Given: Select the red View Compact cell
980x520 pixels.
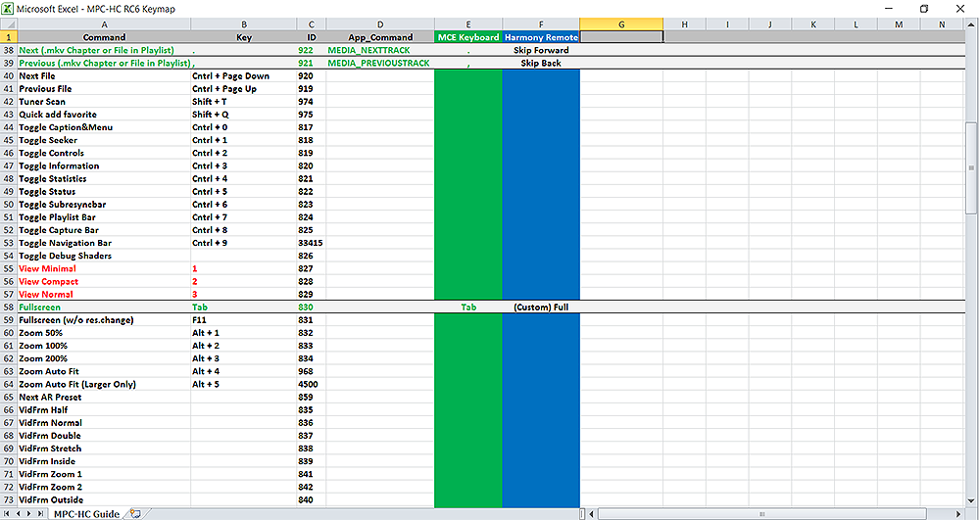Looking at the screenshot, I should [104, 281].
